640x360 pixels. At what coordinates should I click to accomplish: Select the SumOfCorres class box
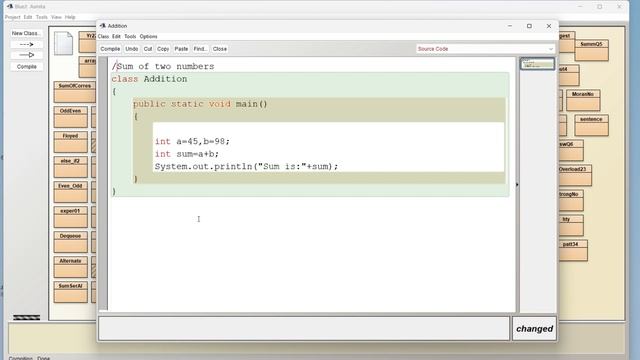tap(74, 92)
